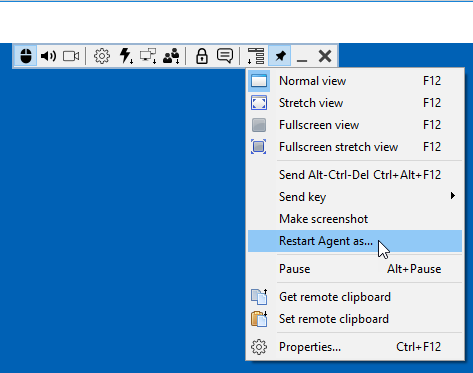Open the chat speech bubble icon
473x373 pixels.
click(225, 56)
